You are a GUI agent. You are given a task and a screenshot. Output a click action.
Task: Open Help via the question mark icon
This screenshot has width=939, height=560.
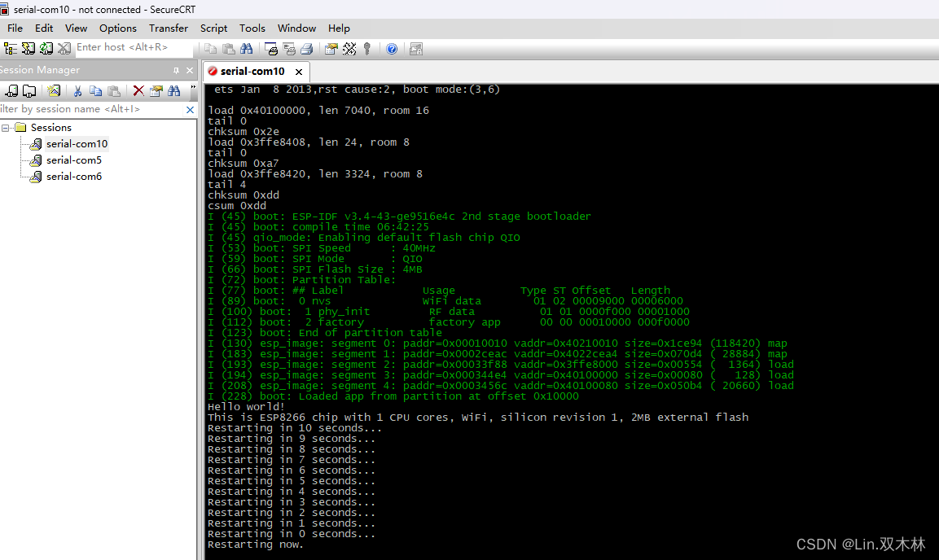click(392, 49)
